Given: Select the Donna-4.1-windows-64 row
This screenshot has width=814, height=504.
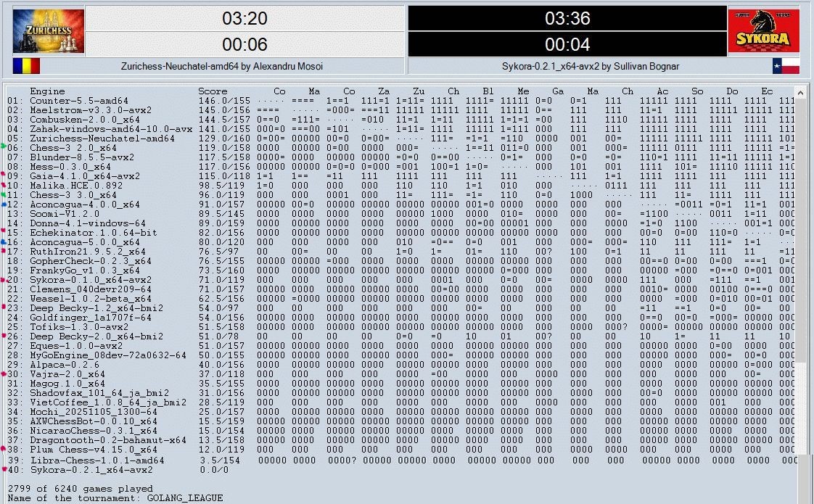Looking at the screenshot, I should point(400,223).
